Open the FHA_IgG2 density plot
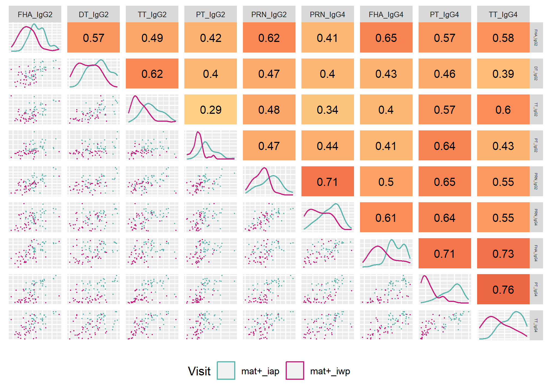The image size is (549, 392). (35, 38)
